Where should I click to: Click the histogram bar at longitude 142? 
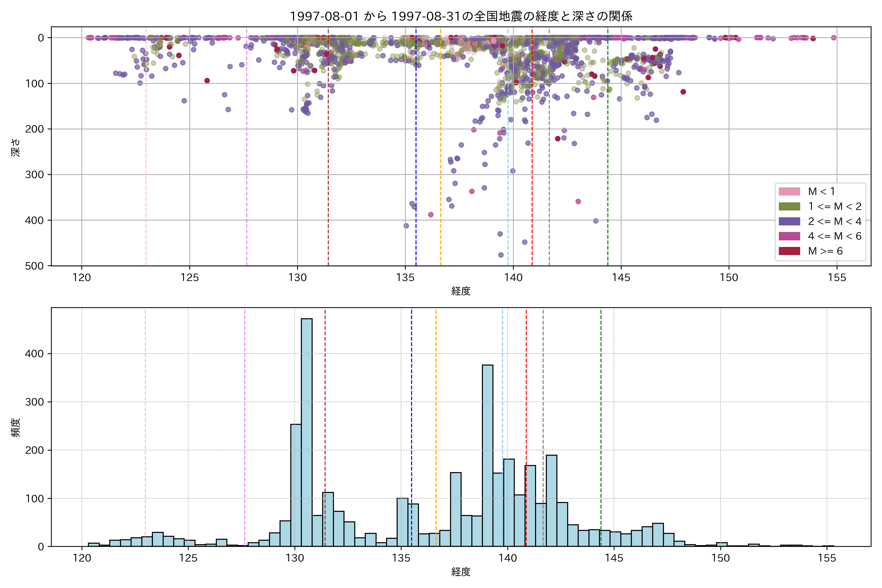pos(551,501)
